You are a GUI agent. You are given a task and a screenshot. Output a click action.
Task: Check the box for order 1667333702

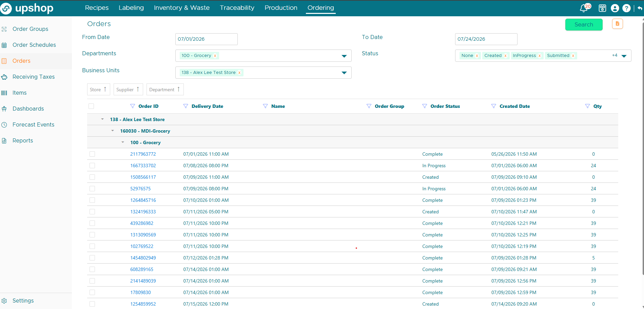click(92, 166)
